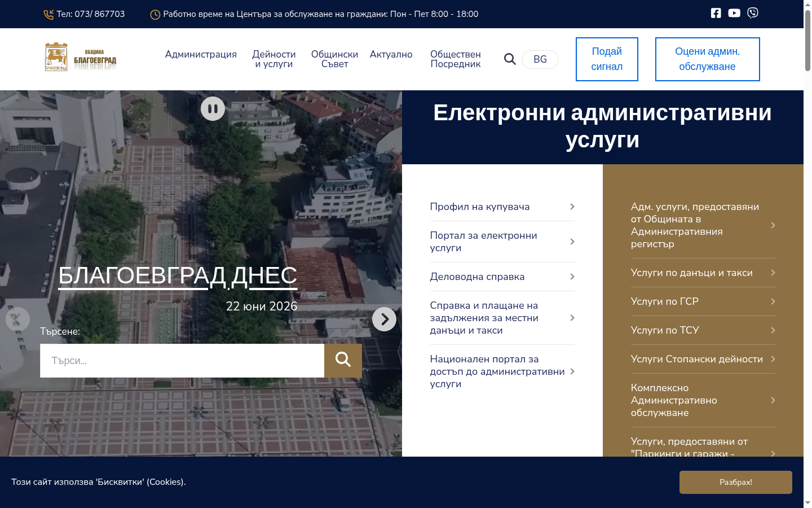Open the Viber icon in the top bar
The width and height of the screenshot is (812, 508).
tap(753, 13)
